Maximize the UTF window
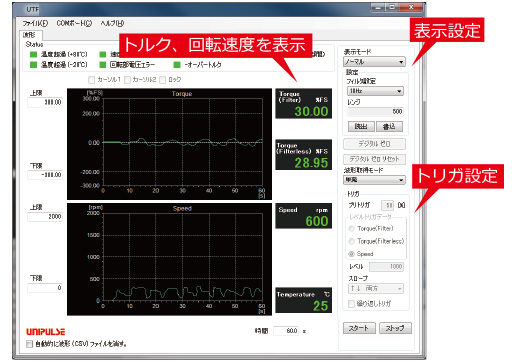This screenshot has height=362, width=512. [x=392, y=7]
